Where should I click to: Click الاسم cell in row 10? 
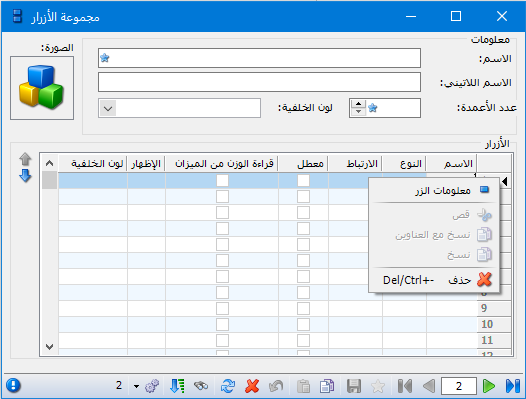pos(452,325)
